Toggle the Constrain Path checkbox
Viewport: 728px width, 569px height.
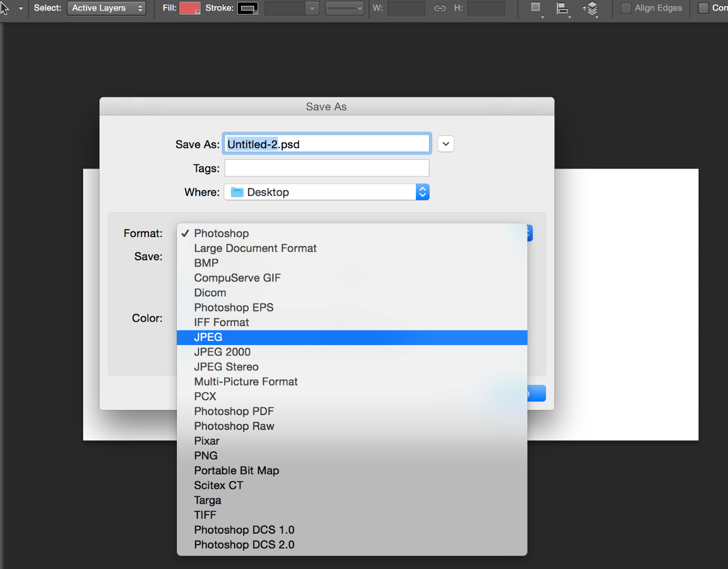[x=703, y=8]
